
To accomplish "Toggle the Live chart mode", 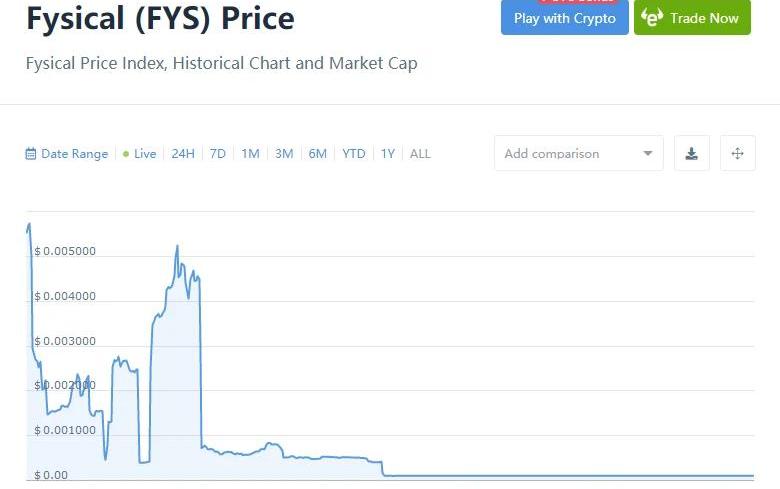I will 140,154.
